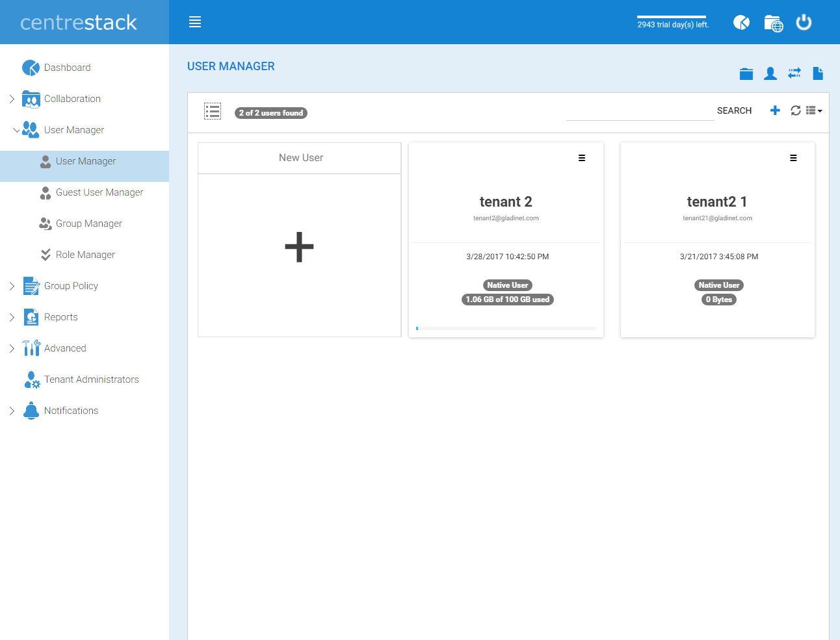The width and height of the screenshot is (840, 640).
Task: Open Tenant Administrators
Action: [x=92, y=379]
